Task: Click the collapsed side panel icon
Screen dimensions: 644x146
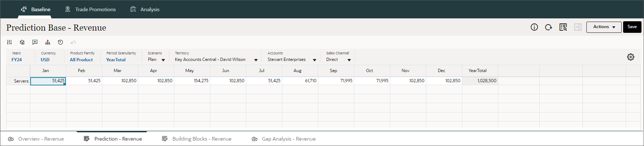Action: 578,27
